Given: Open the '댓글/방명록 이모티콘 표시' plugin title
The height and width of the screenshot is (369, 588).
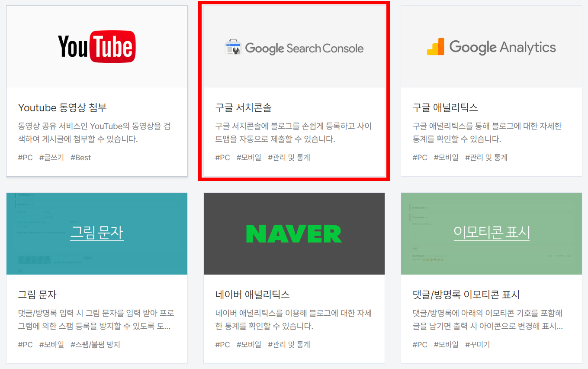Looking at the screenshot, I should point(466,295).
